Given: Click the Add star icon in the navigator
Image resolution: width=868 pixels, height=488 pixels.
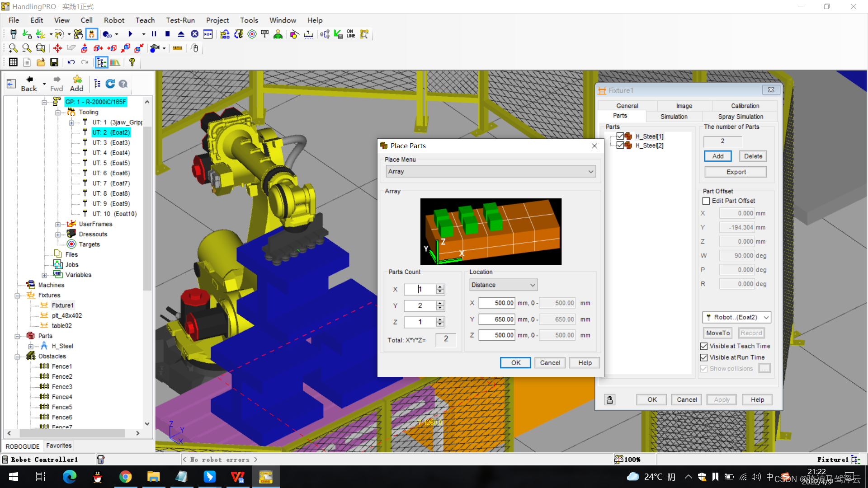Looking at the screenshot, I should pos(77,84).
